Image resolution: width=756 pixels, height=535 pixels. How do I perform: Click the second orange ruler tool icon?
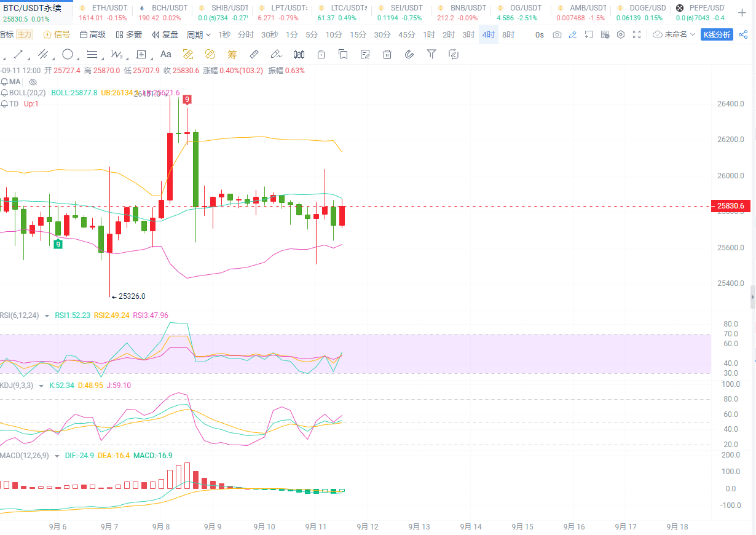pyautogui.click(x=210, y=54)
